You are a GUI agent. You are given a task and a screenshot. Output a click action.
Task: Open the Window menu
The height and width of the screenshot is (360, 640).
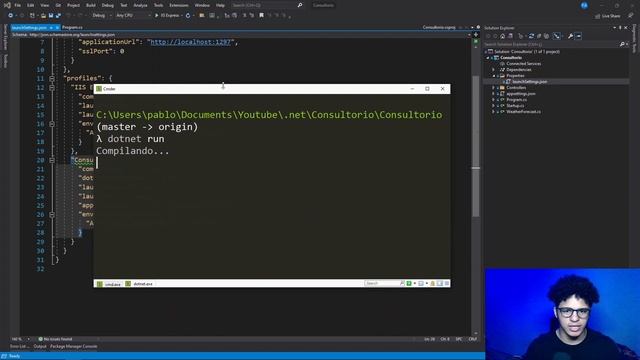coord(202,5)
